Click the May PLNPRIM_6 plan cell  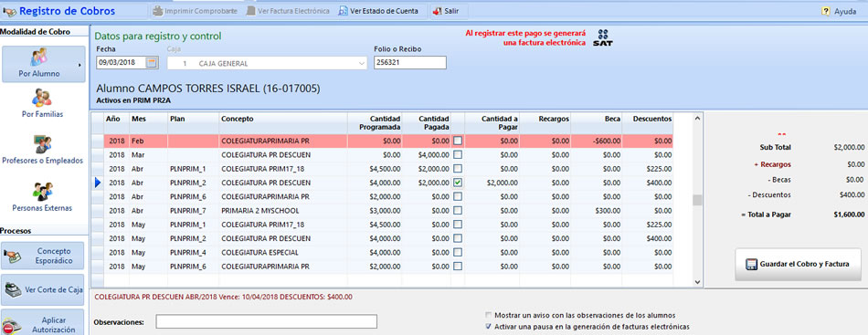pyautogui.click(x=193, y=267)
